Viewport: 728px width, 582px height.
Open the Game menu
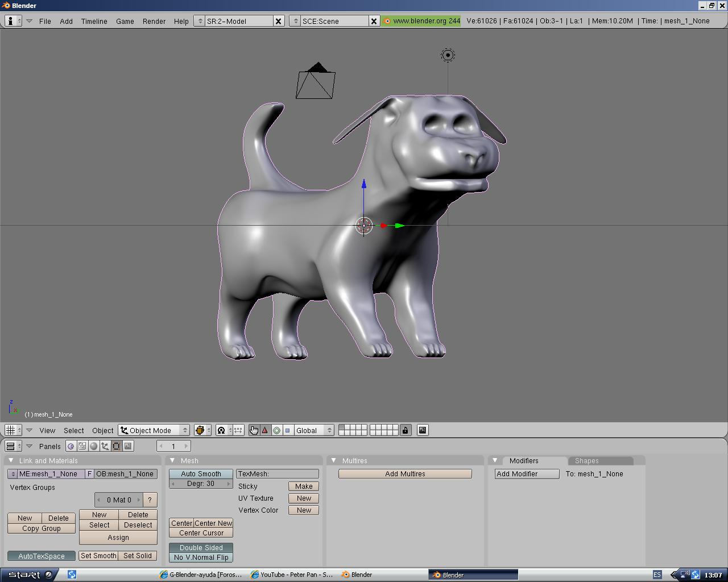pos(125,21)
